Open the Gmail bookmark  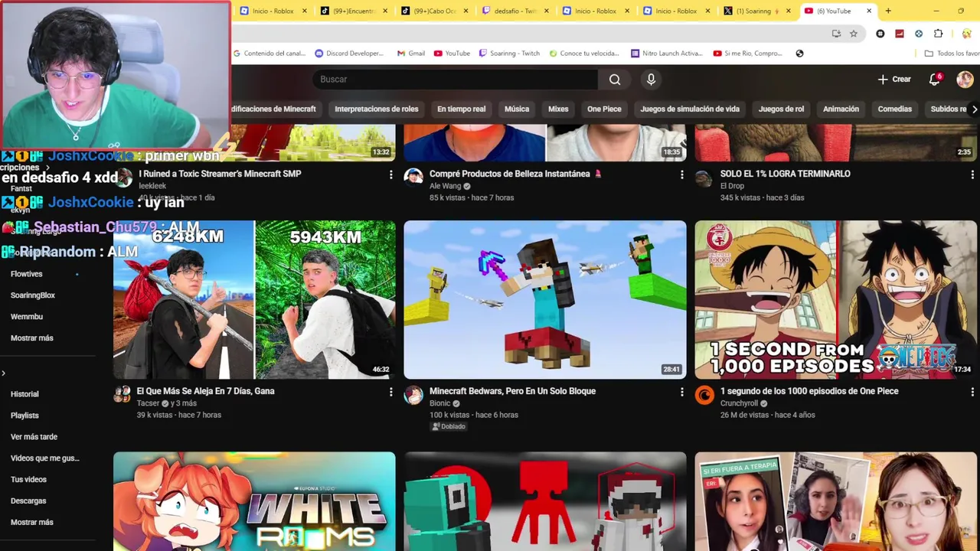coord(411,54)
